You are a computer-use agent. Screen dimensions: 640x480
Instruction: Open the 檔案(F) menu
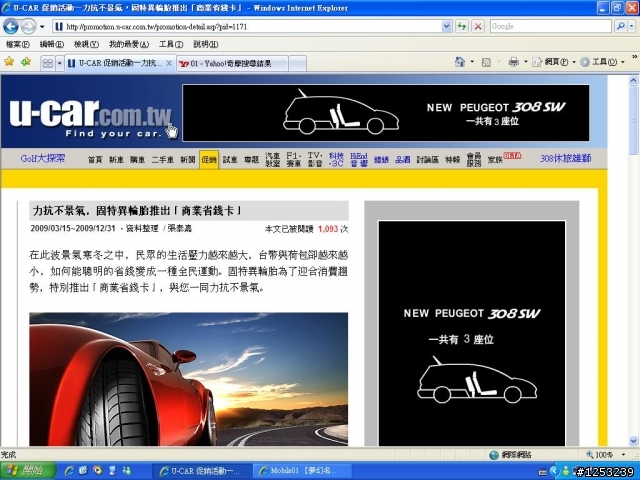click(18, 44)
